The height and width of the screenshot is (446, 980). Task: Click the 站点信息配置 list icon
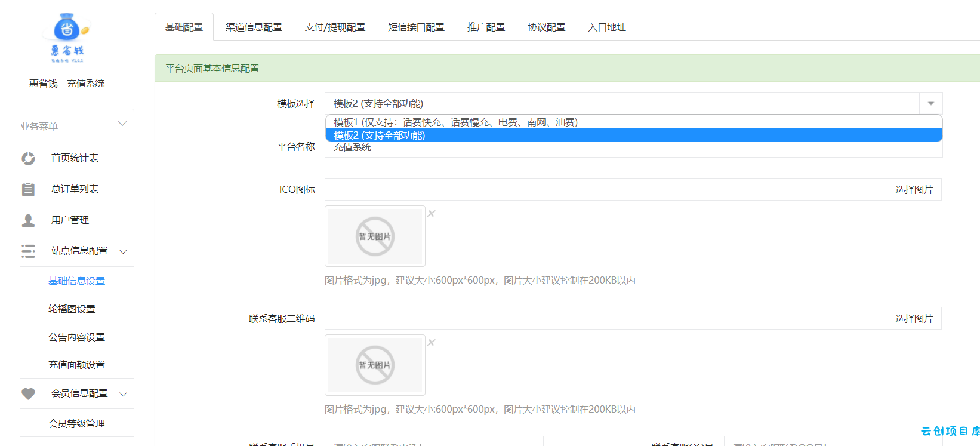[x=28, y=251]
